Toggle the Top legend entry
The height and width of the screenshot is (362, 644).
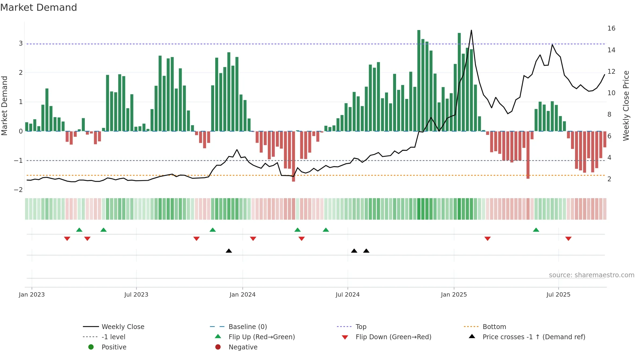point(352,327)
